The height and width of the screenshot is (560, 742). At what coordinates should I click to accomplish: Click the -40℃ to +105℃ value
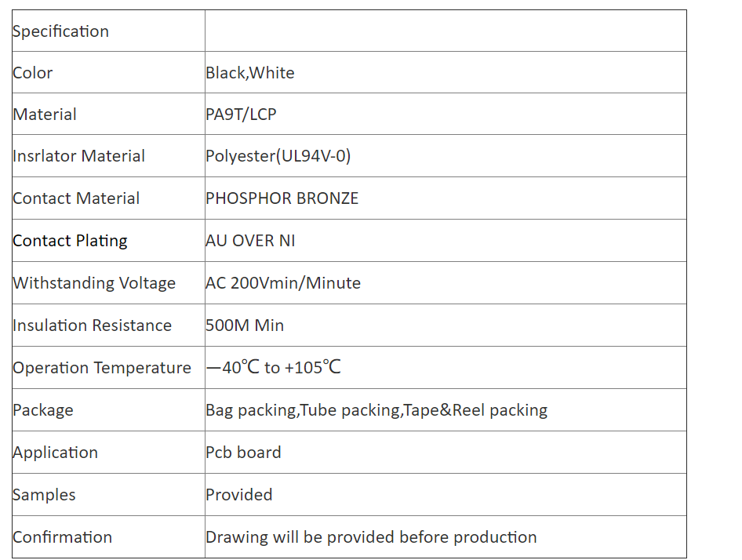[x=274, y=367]
